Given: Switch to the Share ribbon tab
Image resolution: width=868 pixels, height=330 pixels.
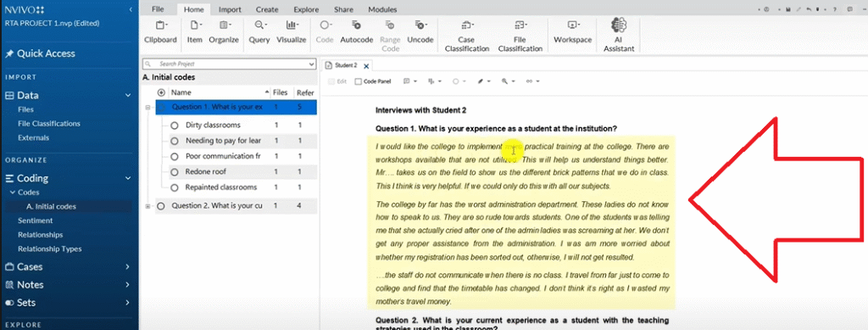Looking at the screenshot, I should coord(344,9).
